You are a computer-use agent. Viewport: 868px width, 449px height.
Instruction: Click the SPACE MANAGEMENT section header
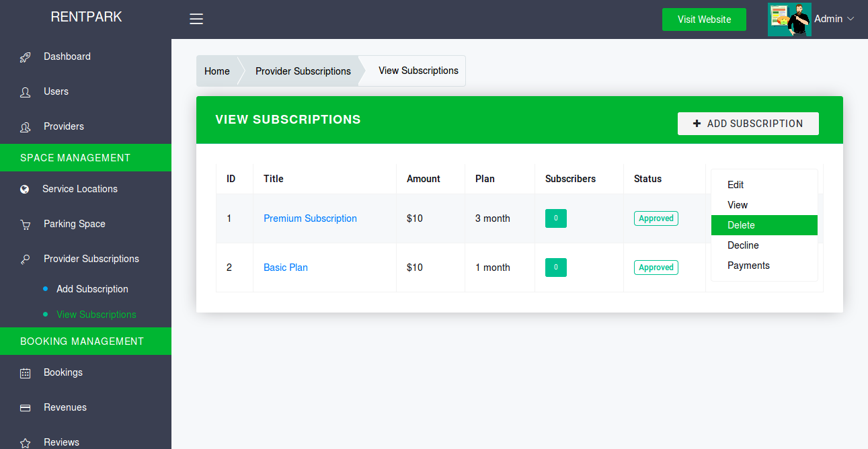coord(85,158)
